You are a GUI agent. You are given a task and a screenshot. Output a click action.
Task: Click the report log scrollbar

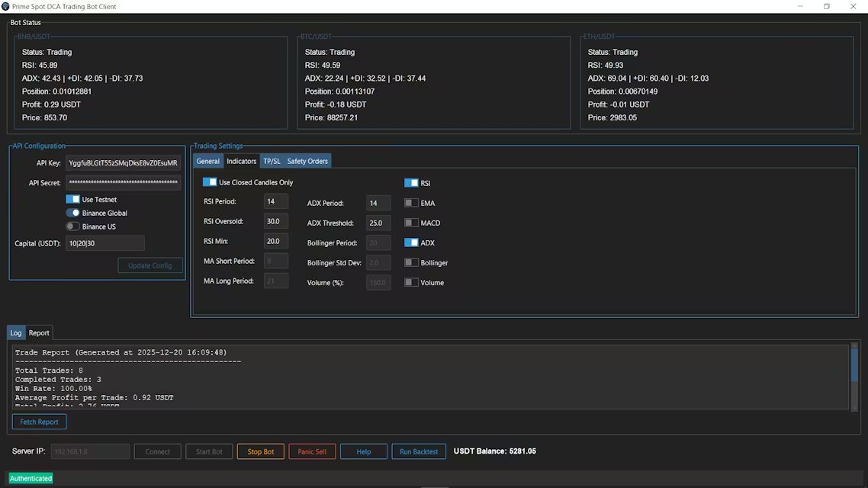(855, 376)
